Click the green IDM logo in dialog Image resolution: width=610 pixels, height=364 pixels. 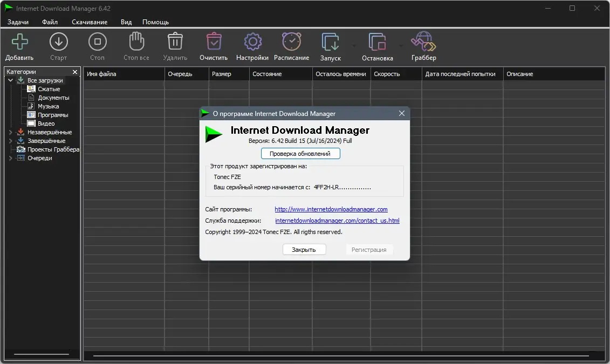[214, 134]
